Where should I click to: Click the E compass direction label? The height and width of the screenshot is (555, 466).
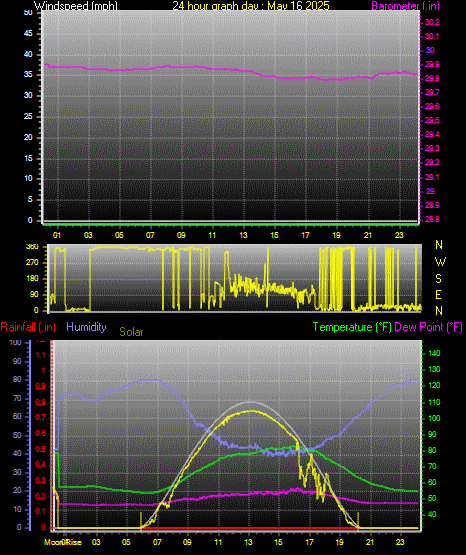tap(438, 294)
